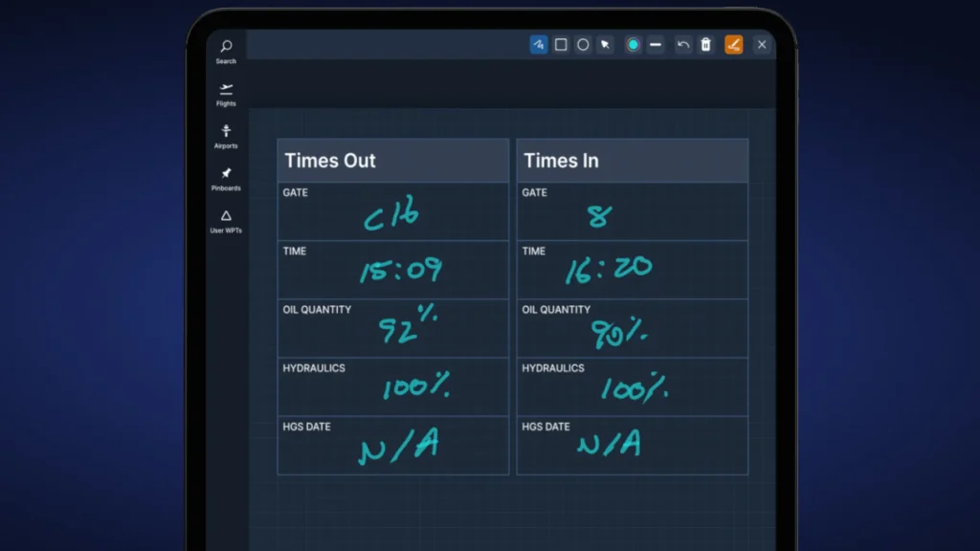Viewport: 980px width, 551px height.
Task: Open the Pinboards panel
Action: click(x=226, y=179)
